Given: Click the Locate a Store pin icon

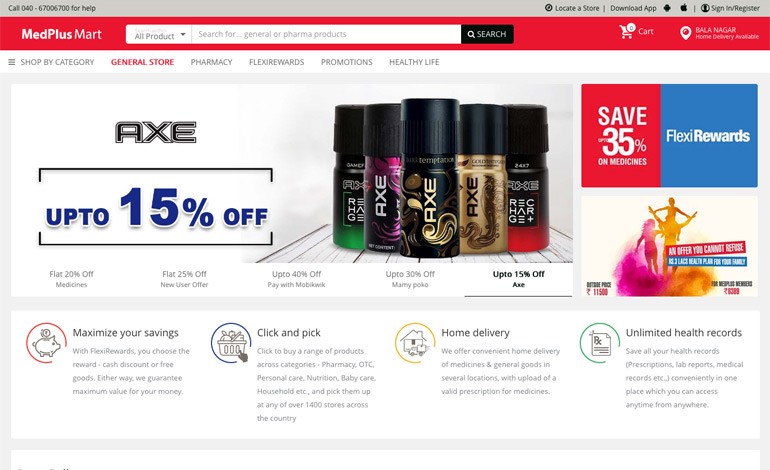Looking at the screenshot, I should [549, 8].
